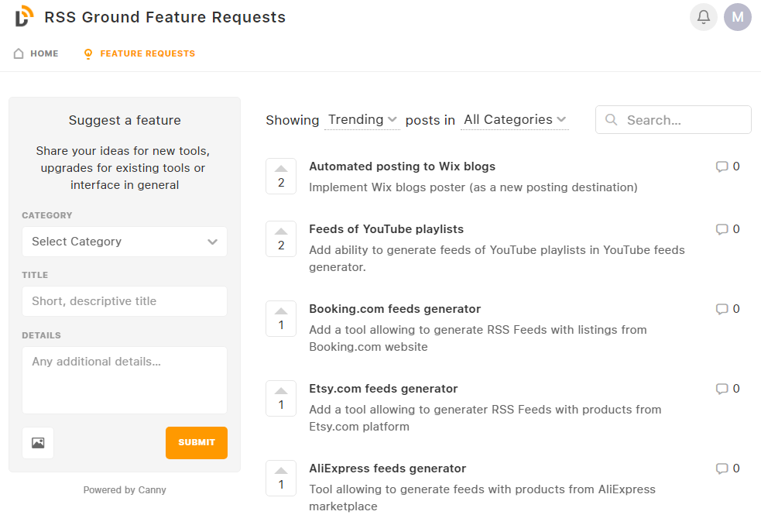
Task: Upvote Automated posting to Wix blogs
Action: click(x=281, y=177)
